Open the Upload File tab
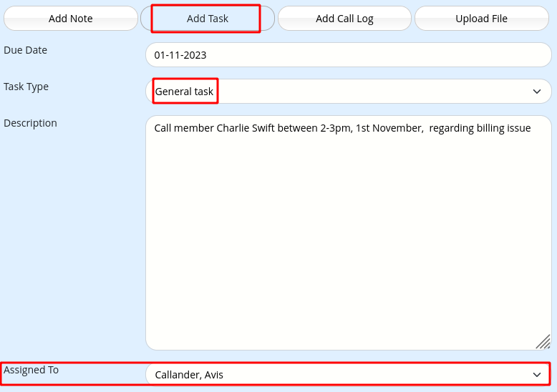 click(x=481, y=19)
